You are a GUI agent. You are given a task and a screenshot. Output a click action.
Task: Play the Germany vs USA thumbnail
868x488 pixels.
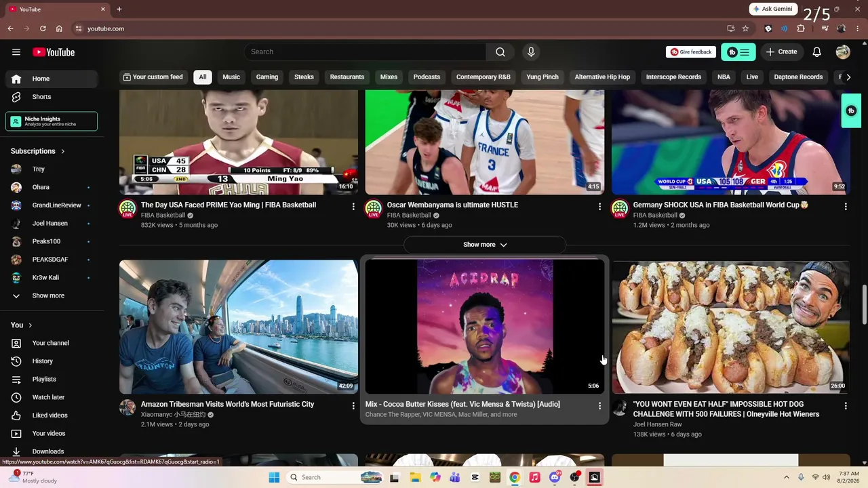(x=731, y=143)
